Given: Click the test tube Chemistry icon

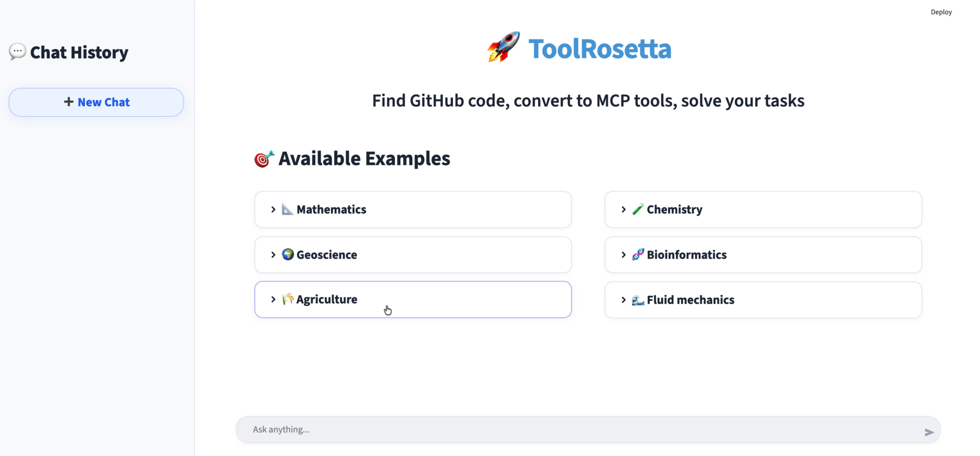Looking at the screenshot, I should pyautogui.click(x=638, y=209).
